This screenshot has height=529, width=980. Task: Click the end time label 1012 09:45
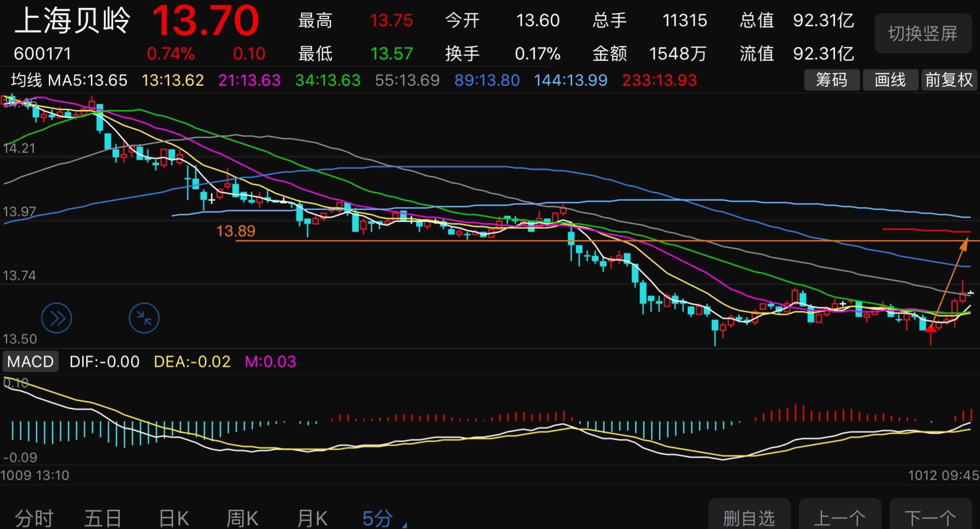coord(944,475)
